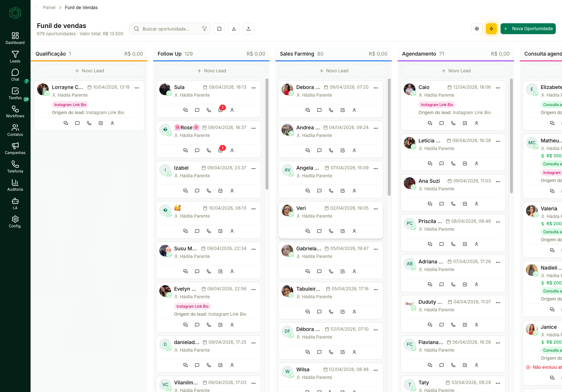The image size is (562, 392).
Task: Open conversations icon on Andrea's card
Action: pos(308,150)
